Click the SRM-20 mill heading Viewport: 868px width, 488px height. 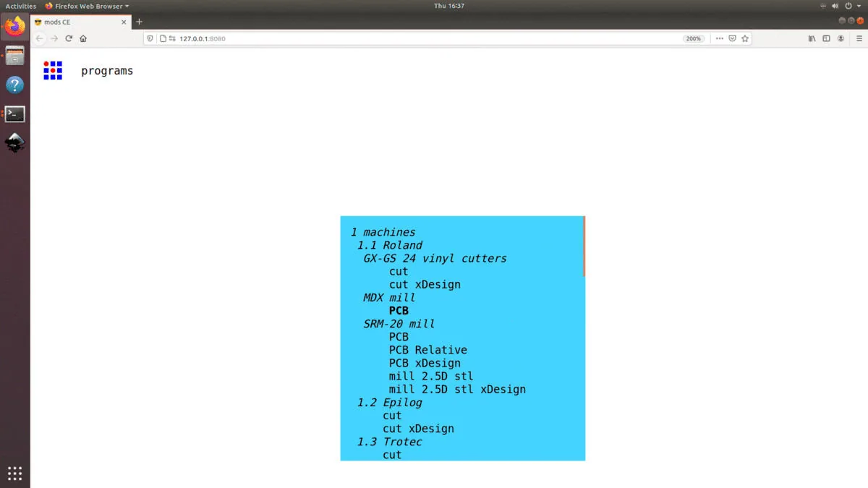(399, 324)
